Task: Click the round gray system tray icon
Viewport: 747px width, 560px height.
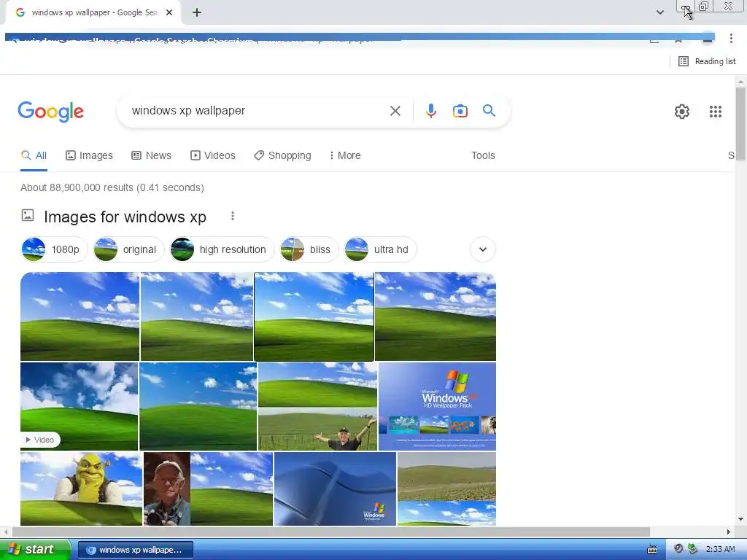Action: tap(678, 549)
